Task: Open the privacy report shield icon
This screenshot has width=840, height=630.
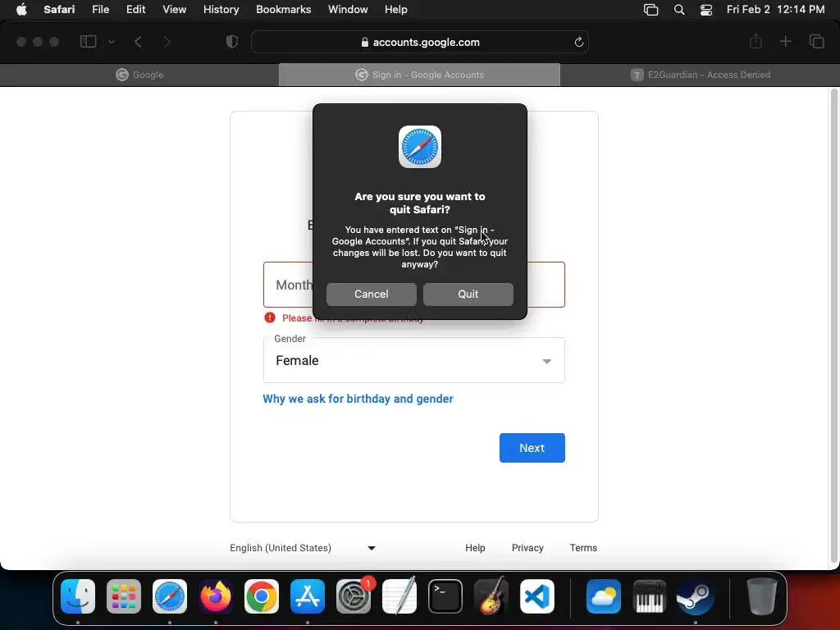Action: (232, 41)
